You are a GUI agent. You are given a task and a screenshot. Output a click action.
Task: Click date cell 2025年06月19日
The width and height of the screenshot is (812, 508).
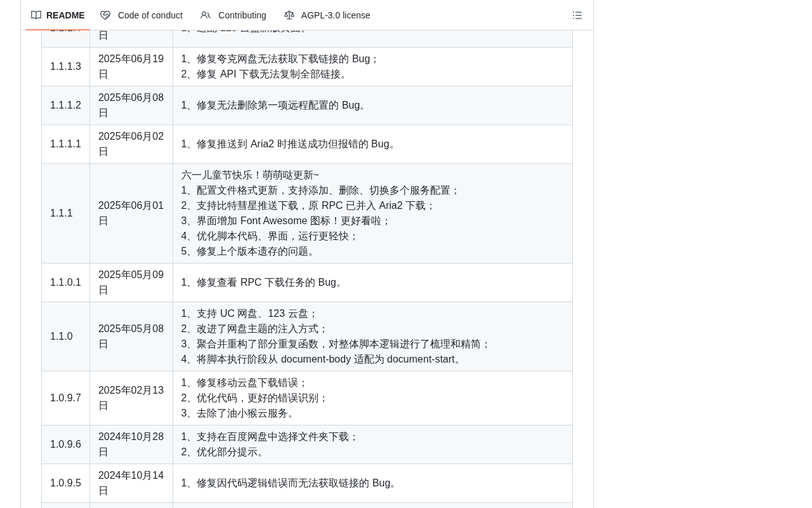tap(131, 67)
